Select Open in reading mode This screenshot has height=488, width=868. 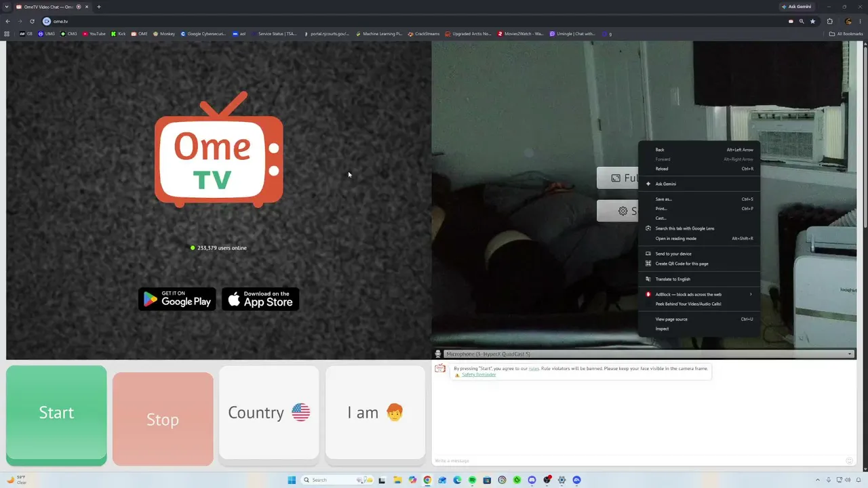pos(699,239)
